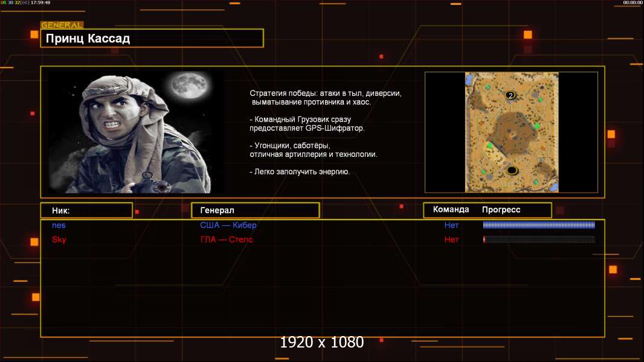Click the Команда column header
Viewport: 644px width, 362px height.
tap(451, 209)
